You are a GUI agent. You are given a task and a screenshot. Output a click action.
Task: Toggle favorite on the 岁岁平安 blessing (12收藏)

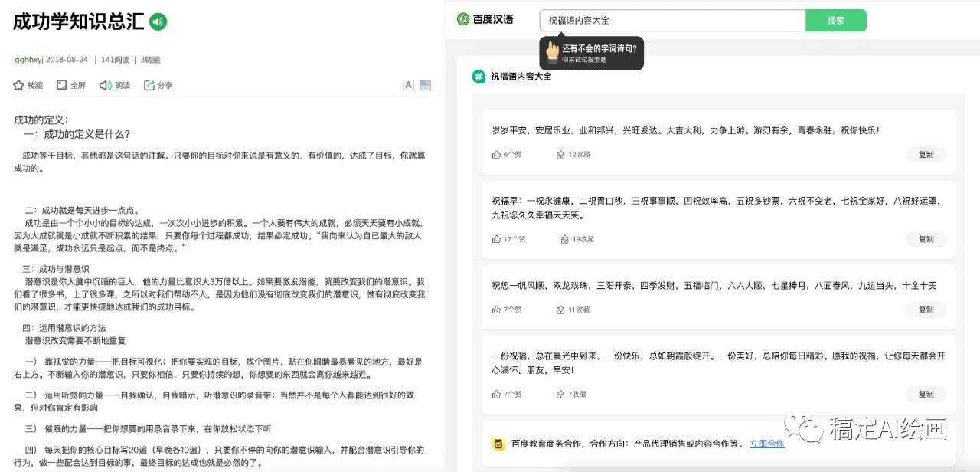click(561, 155)
